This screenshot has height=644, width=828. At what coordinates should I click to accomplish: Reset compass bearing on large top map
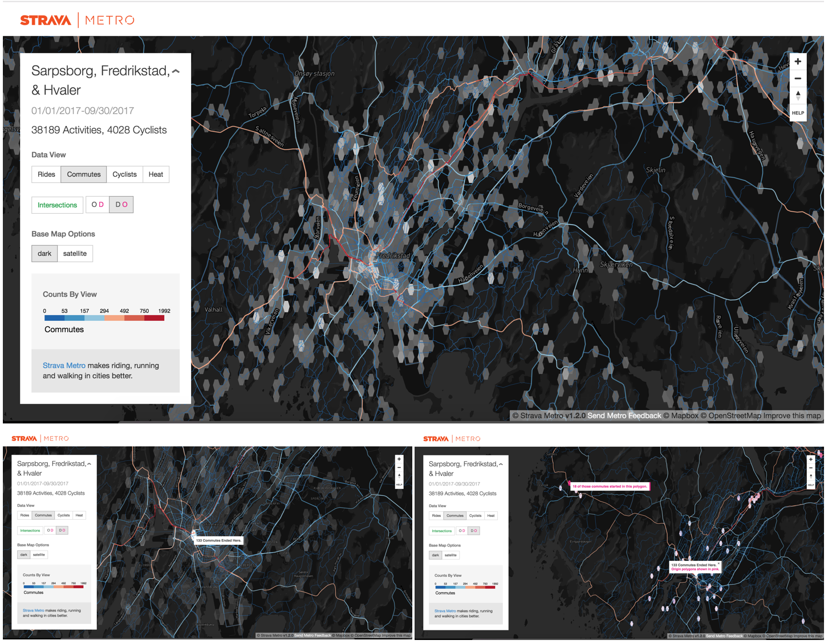coord(798,95)
